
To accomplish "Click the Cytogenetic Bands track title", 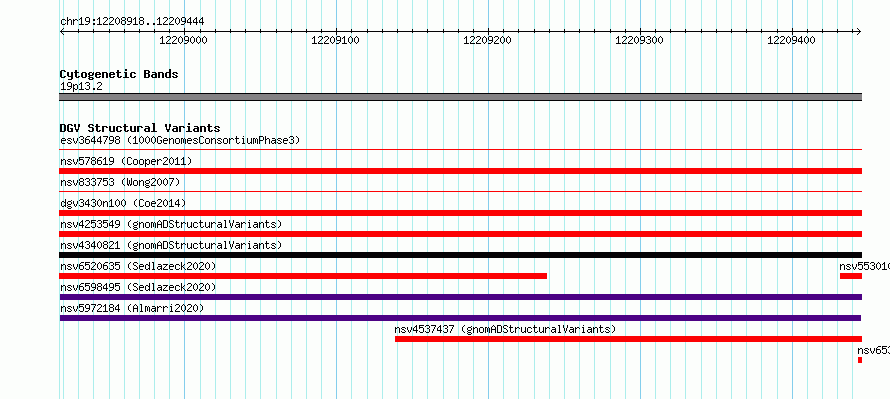I will [x=119, y=74].
